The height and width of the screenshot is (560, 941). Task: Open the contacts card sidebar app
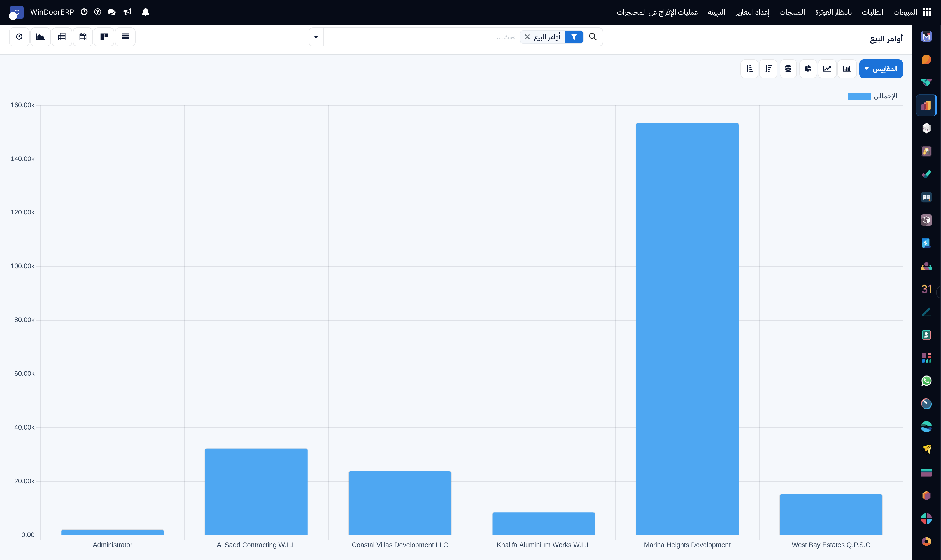pyautogui.click(x=926, y=335)
